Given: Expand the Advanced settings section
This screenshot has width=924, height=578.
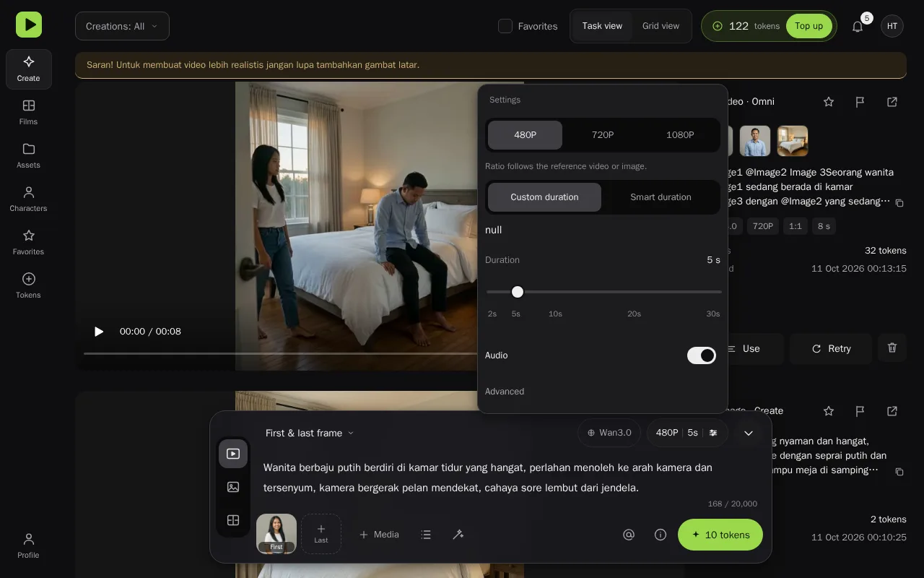Looking at the screenshot, I should [505, 392].
